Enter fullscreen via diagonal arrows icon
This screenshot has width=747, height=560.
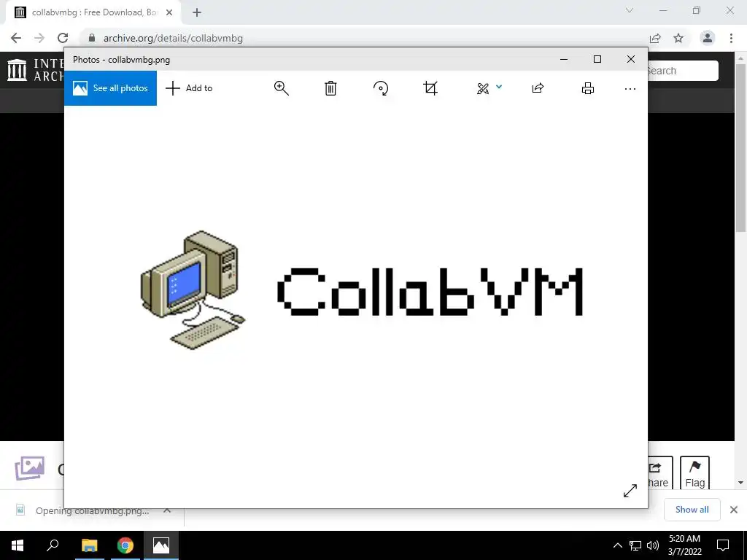point(630,491)
